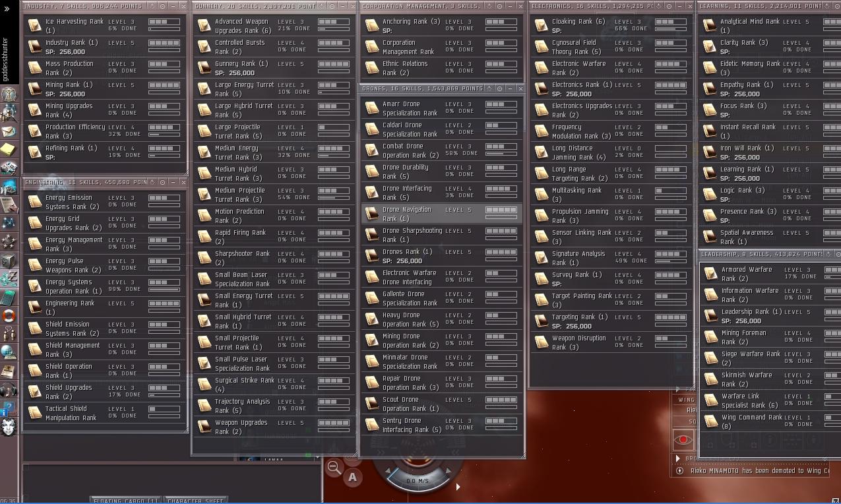Click the A autopilot button
Image resolution: width=841 pixels, height=504 pixels.
(353, 477)
